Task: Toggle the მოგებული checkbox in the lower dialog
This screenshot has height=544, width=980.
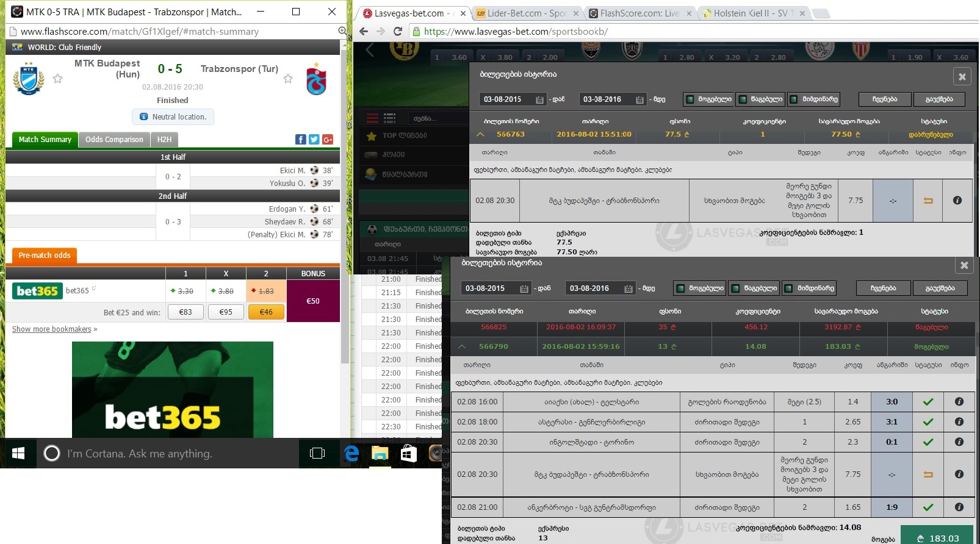Action: 681,288
